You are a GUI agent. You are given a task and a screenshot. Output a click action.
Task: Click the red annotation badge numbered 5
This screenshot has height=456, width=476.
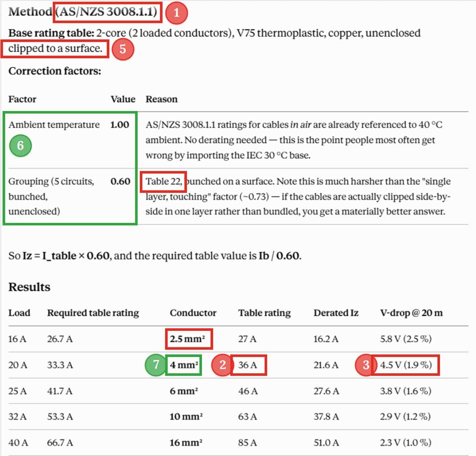[122, 49]
